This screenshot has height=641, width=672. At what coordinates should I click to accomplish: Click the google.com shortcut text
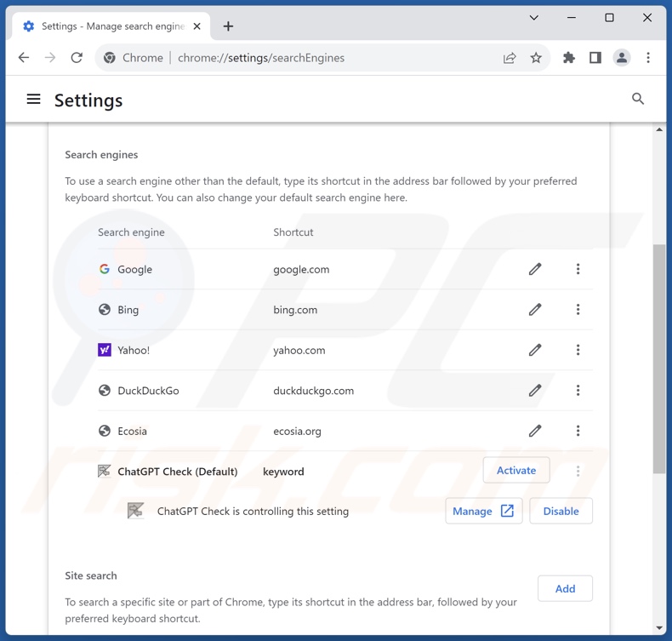(x=301, y=269)
